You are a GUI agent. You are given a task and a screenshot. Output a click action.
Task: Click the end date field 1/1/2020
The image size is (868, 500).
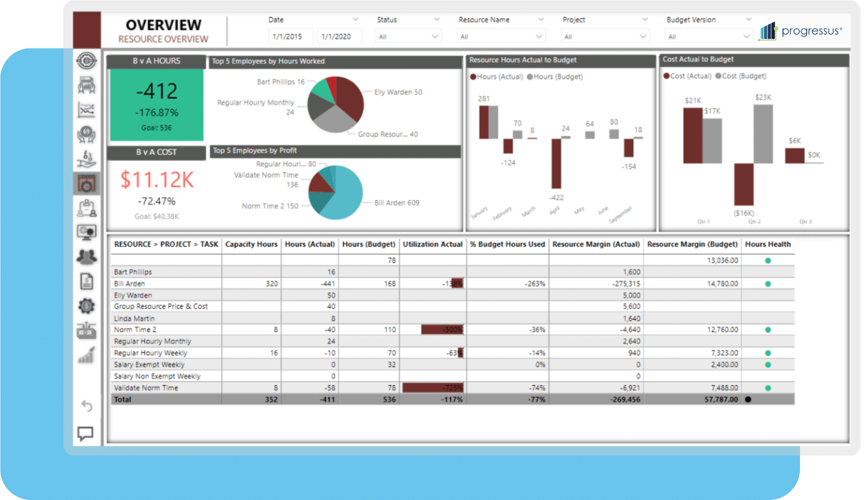click(x=339, y=36)
